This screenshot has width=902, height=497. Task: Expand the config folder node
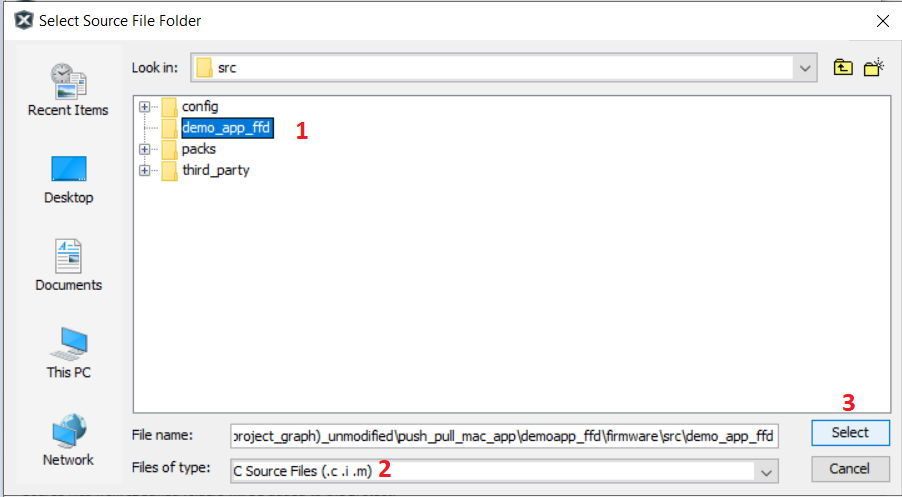144,107
